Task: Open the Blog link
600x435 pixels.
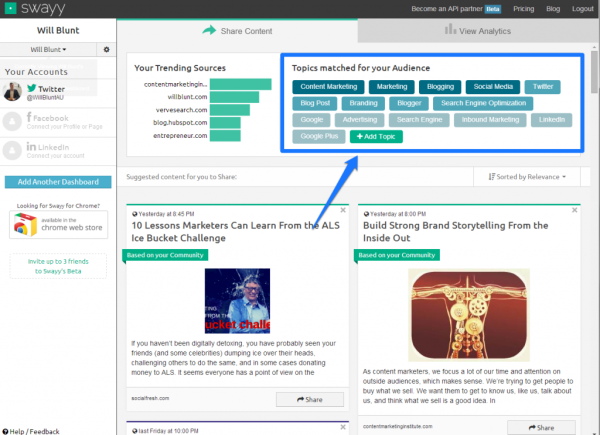Action: [553, 8]
